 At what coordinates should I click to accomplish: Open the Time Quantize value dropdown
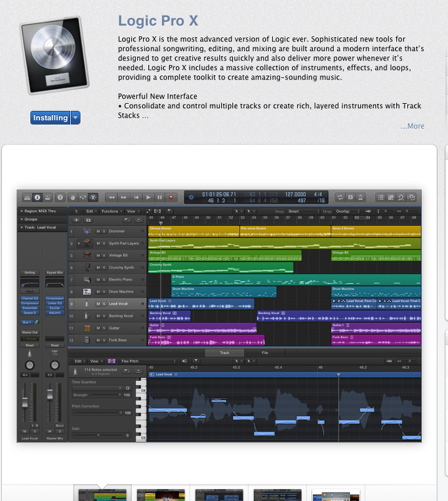pyautogui.click(x=98, y=388)
